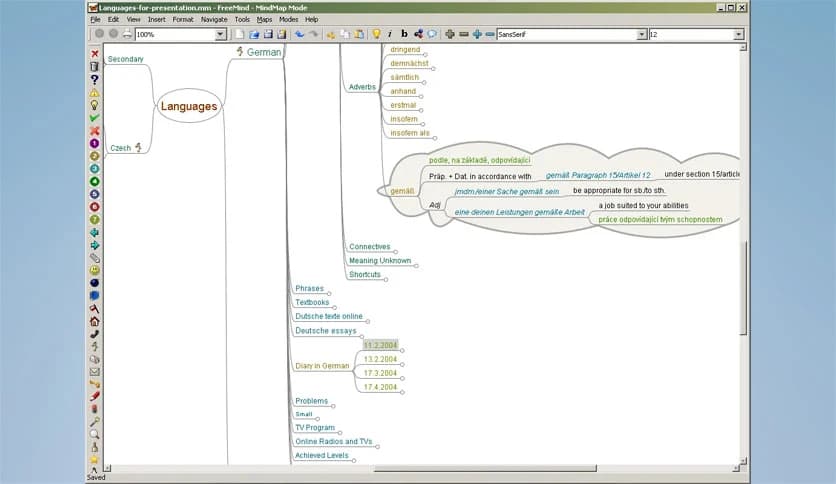The width and height of the screenshot is (836, 484).
Task: Click the colored node color icon
Action: click(419, 34)
